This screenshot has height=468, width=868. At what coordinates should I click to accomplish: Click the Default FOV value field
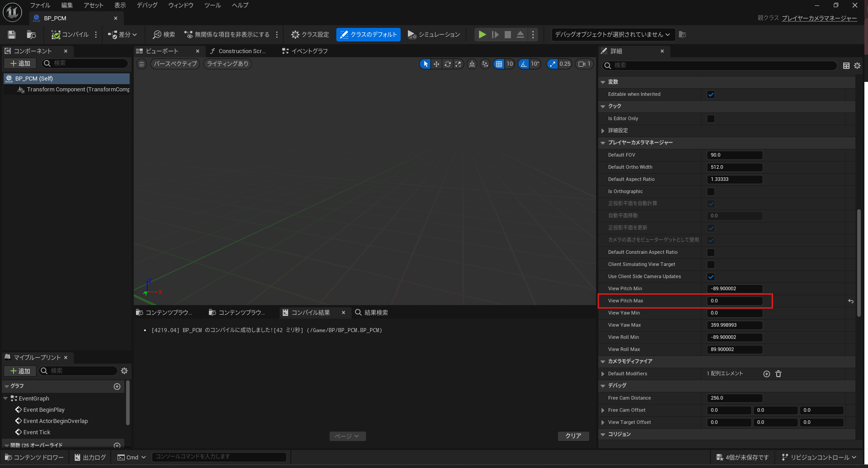734,155
